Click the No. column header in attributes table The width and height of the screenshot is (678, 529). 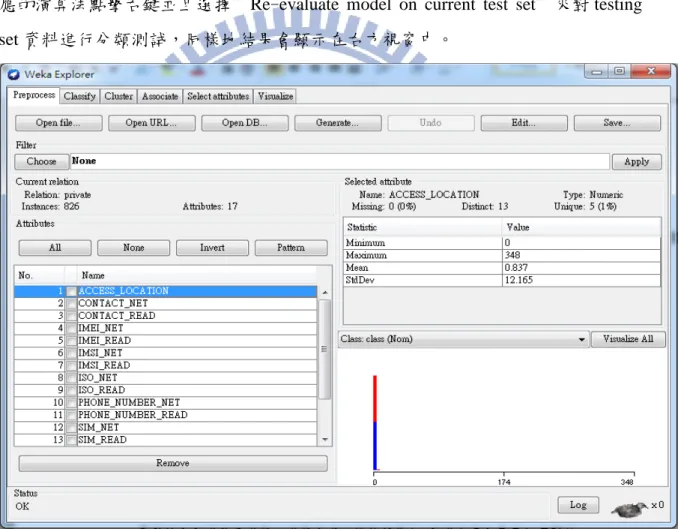coord(39,276)
